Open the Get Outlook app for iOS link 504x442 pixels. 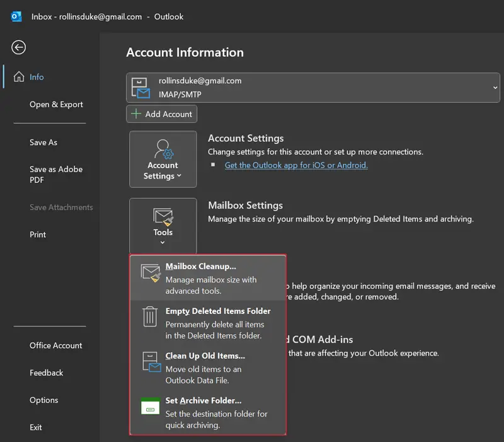click(296, 165)
